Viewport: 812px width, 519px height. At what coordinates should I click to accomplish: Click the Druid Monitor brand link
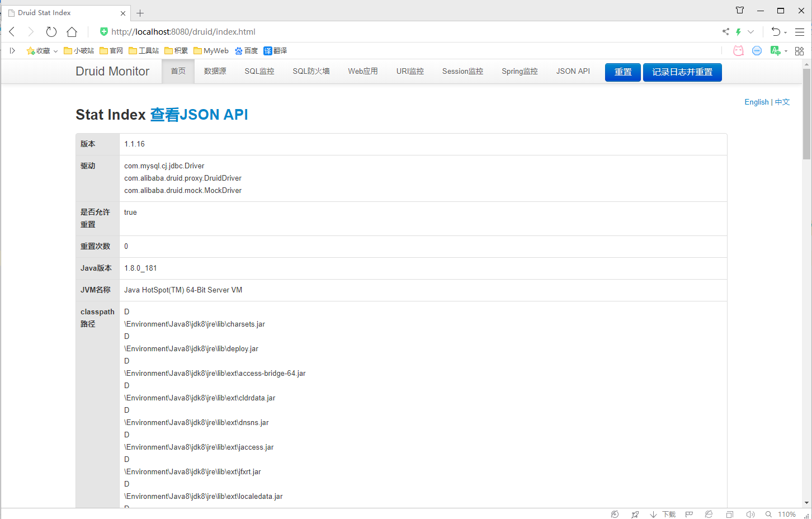(x=112, y=72)
